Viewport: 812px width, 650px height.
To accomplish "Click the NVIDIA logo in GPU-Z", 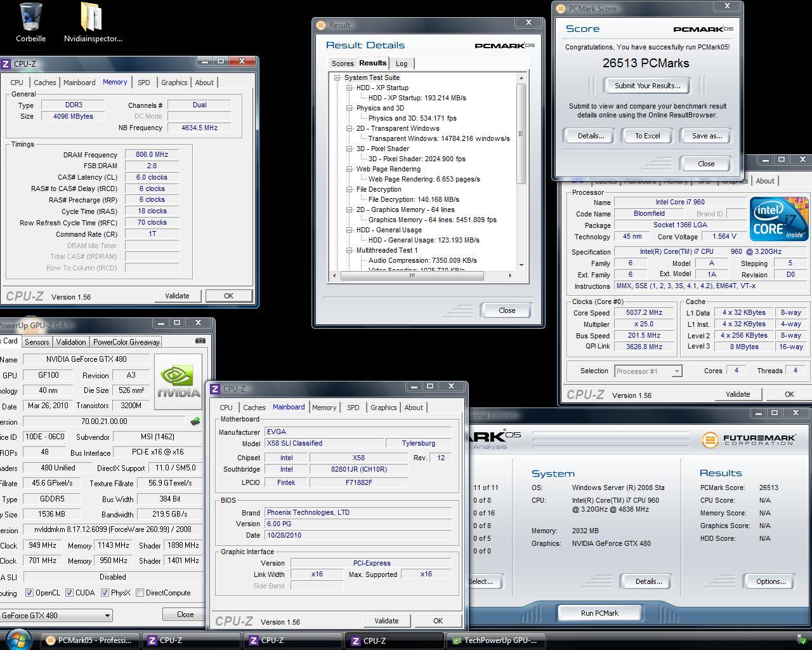I will click(179, 381).
